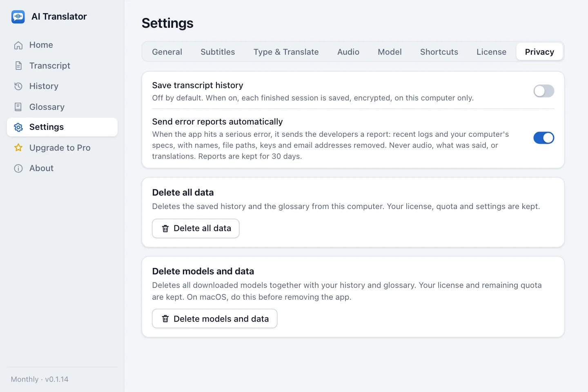Click the Home house icon

[18, 45]
